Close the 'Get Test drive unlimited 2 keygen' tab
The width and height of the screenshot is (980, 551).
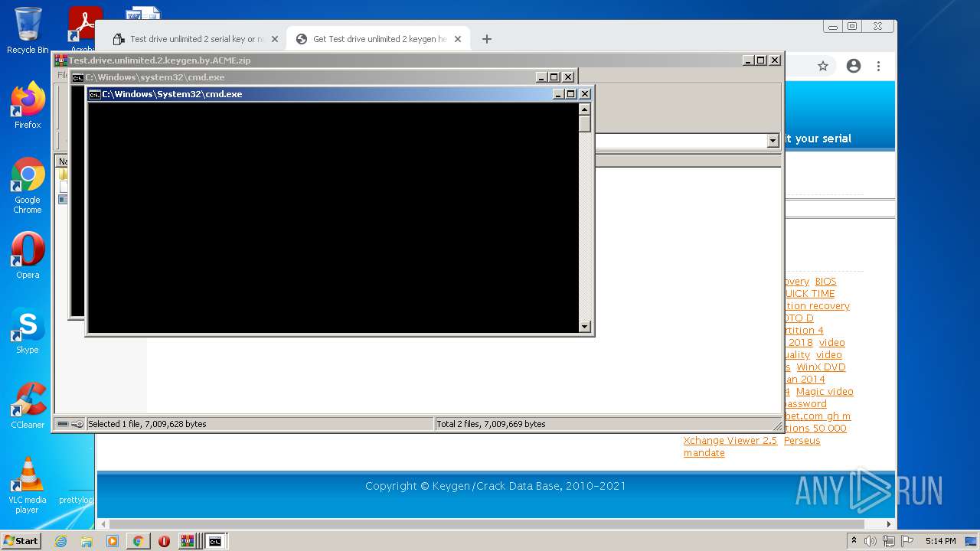(x=458, y=39)
